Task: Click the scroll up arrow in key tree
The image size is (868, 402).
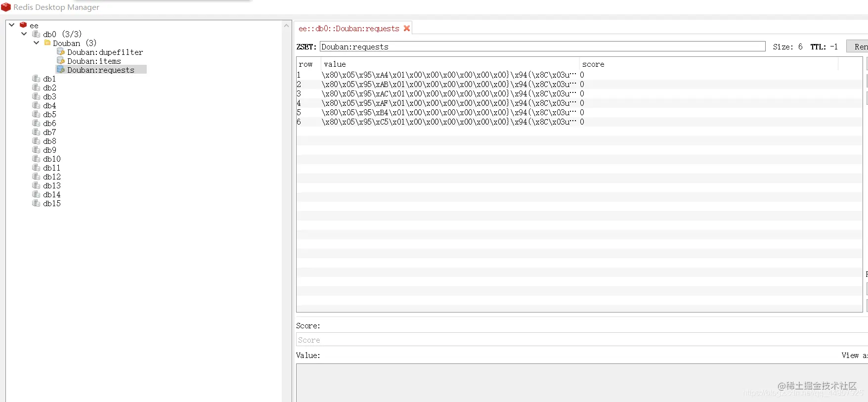Action: click(287, 25)
